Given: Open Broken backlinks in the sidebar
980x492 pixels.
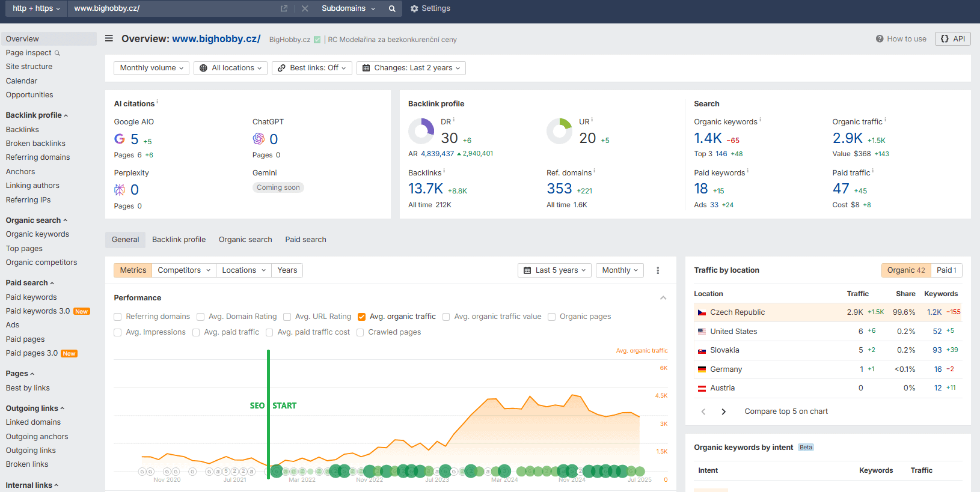Looking at the screenshot, I should tap(35, 144).
